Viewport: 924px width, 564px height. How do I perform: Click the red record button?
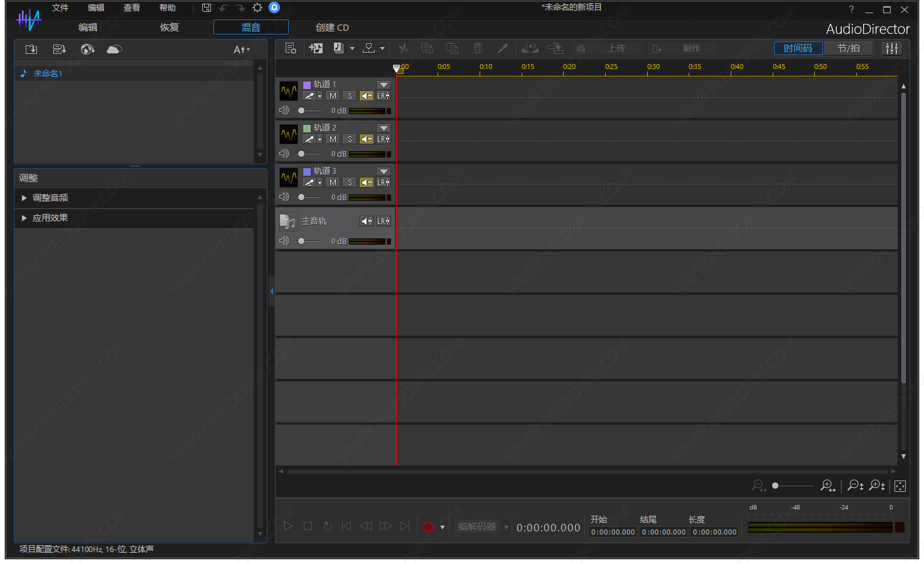point(429,527)
